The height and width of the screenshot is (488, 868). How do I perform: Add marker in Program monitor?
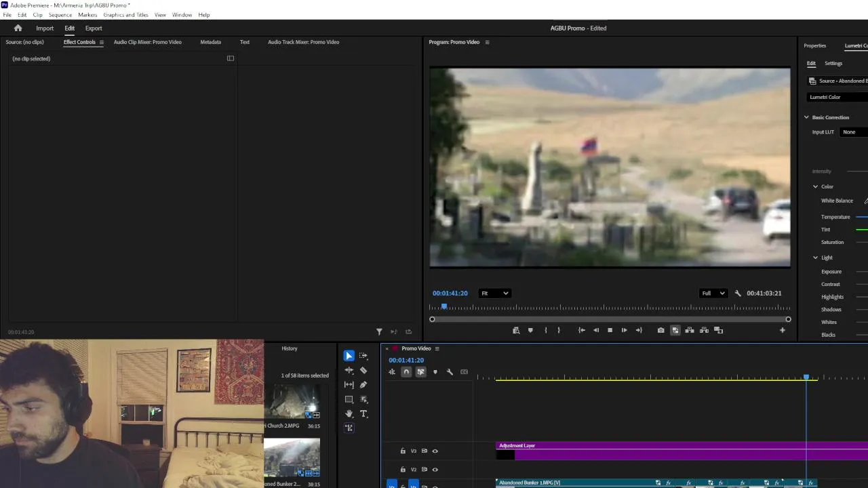[x=530, y=330]
